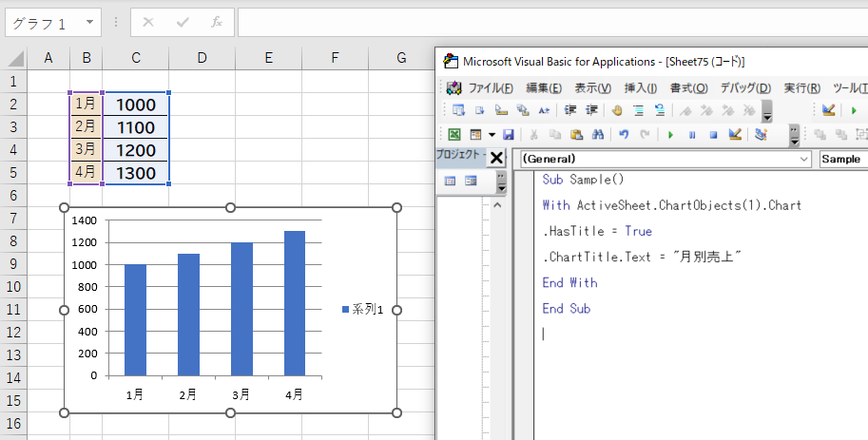Click the View Microsoft Excel icon
This screenshot has width=868, height=440.
pyautogui.click(x=454, y=135)
